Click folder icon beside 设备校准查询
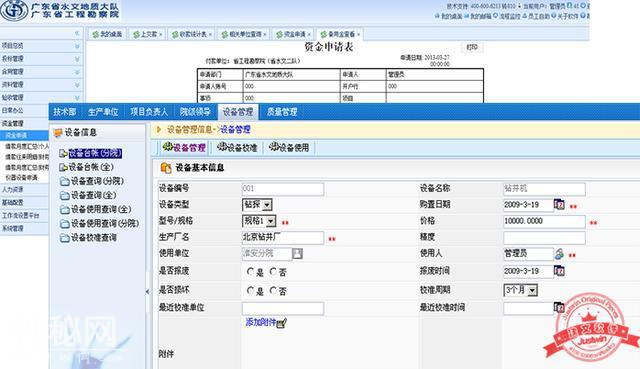The image size is (640, 369). (x=64, y=238)
